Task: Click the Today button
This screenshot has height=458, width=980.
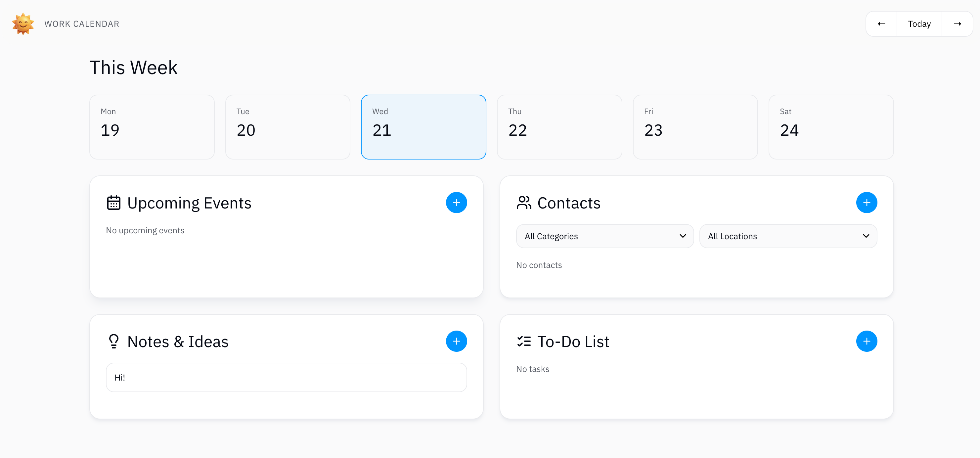Action: [x=919, y=23]
